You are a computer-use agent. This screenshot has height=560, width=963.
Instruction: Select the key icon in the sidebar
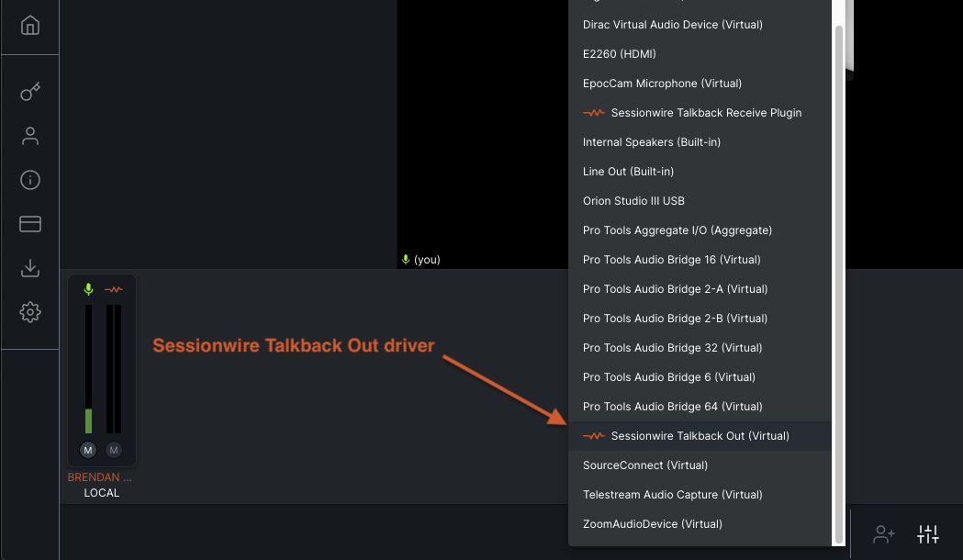[29, 92]
